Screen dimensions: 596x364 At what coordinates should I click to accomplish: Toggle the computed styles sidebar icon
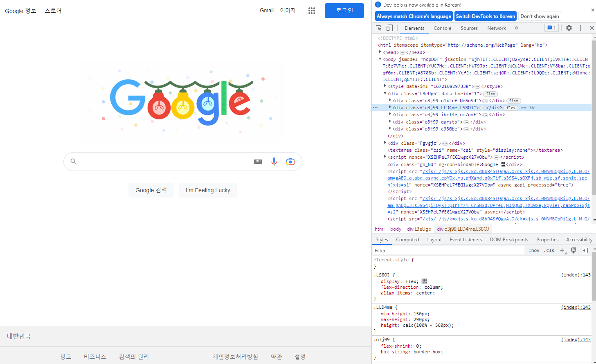pos(585,250)
